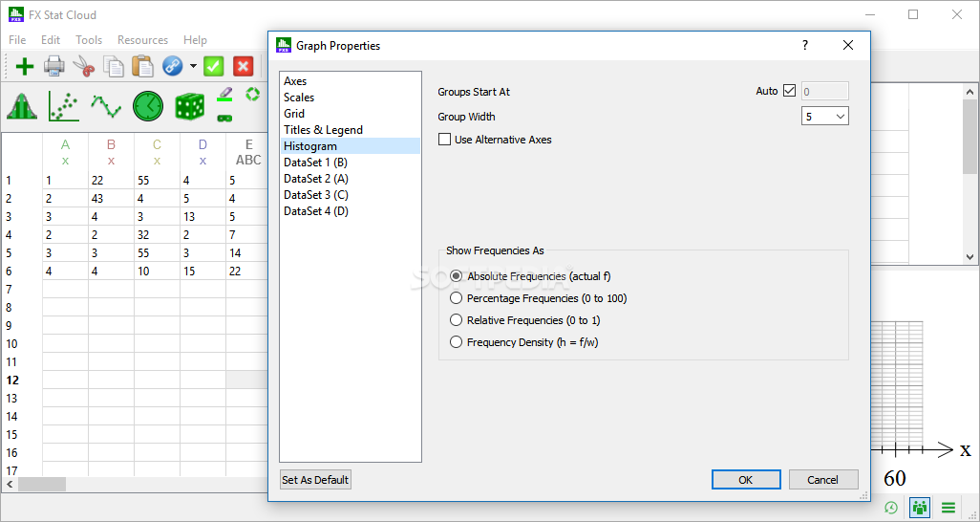Click the scissors cut icon
Viewport: 980px width, 522px height.
point(84,66)
